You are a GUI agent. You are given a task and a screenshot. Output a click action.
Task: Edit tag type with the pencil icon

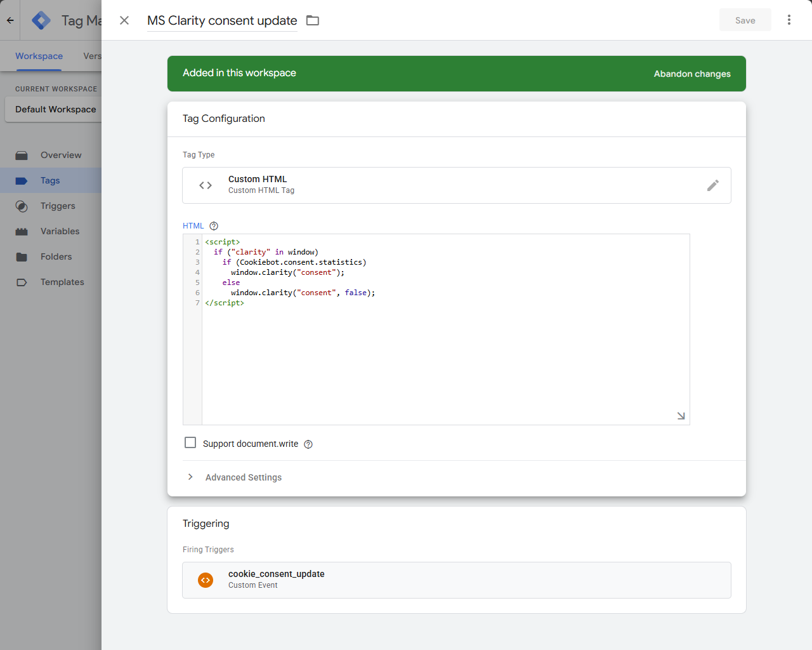pos(713,185)
